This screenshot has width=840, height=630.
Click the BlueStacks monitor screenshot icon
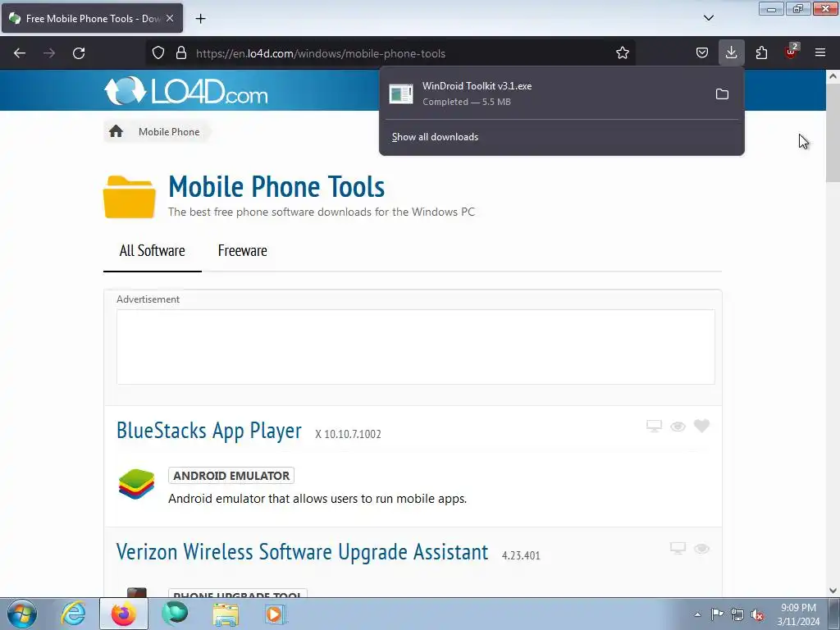coord(654,426)
